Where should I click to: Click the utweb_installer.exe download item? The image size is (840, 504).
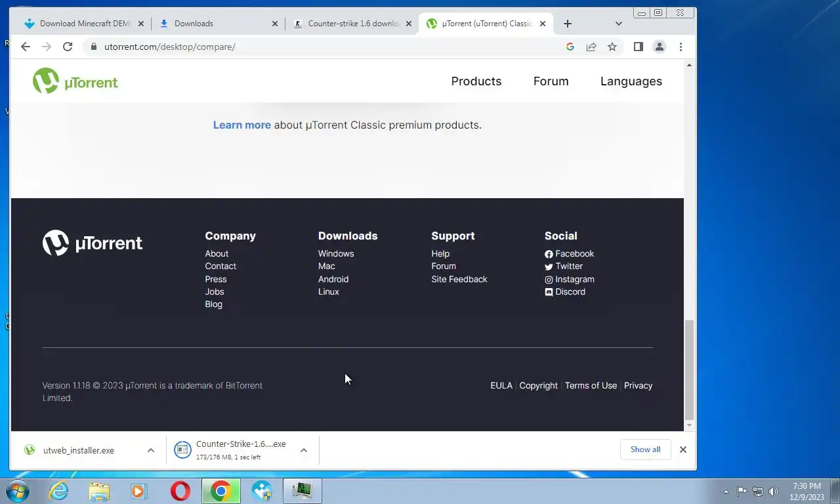[x=78, y=450]
